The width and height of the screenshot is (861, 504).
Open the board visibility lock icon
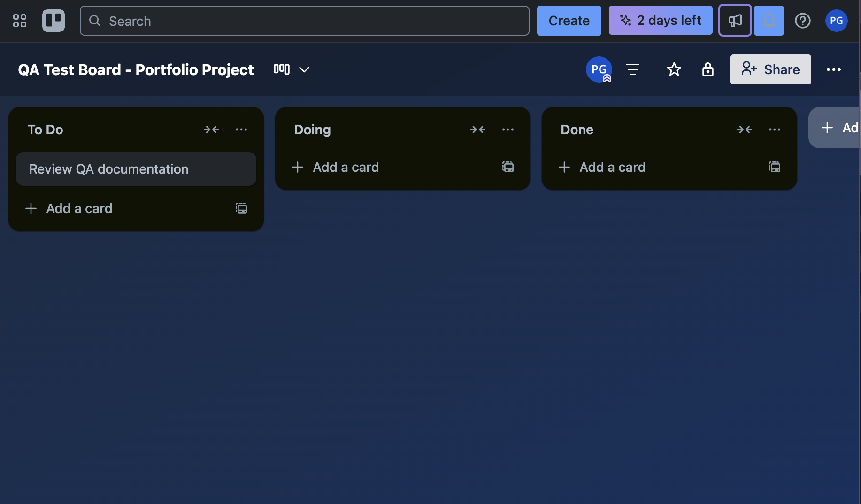[x=708, y=69]
